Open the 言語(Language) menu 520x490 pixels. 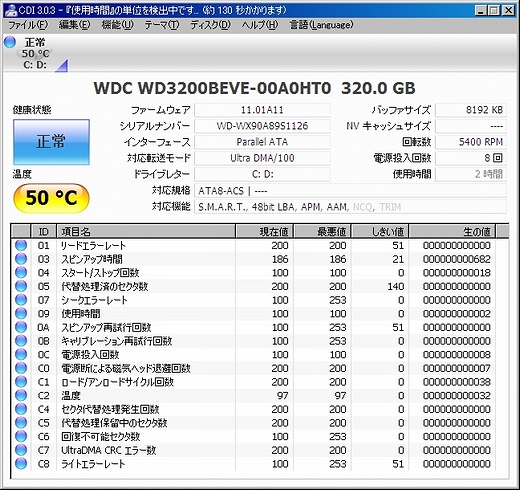(x=321, y=25)
